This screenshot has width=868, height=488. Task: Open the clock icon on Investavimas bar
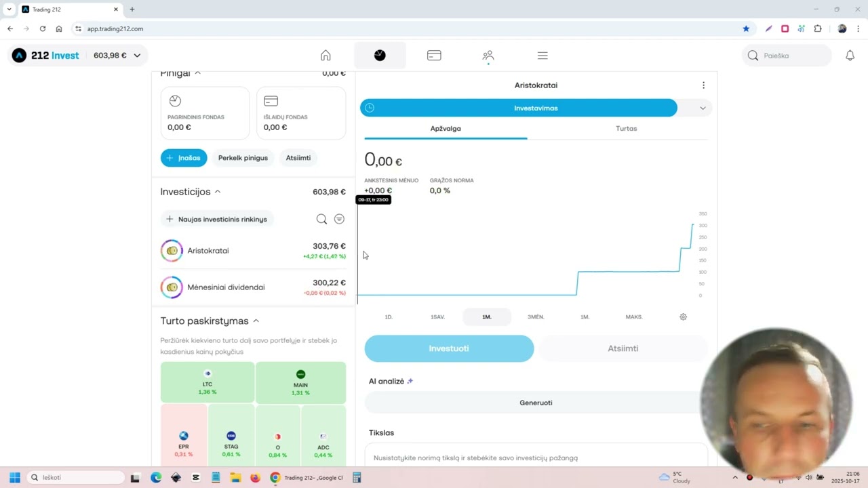(x=370, y=108)
